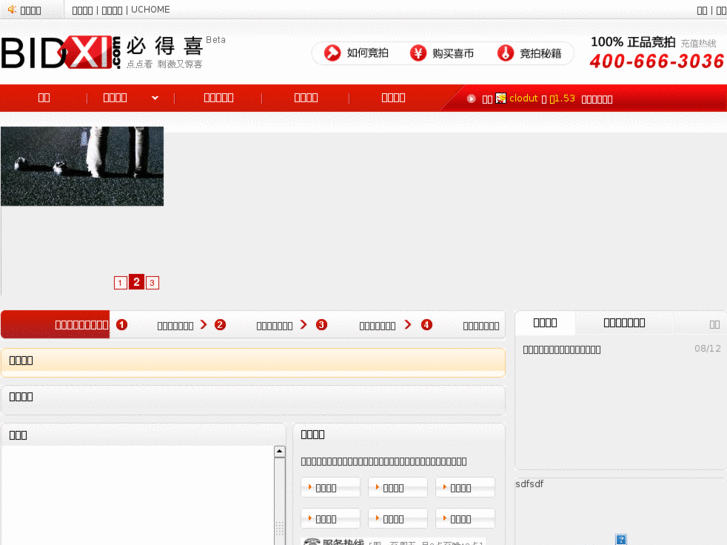The image size is (727, 545).
Task: Click the BIDXI.com logo
Action: tap(60, 52)
